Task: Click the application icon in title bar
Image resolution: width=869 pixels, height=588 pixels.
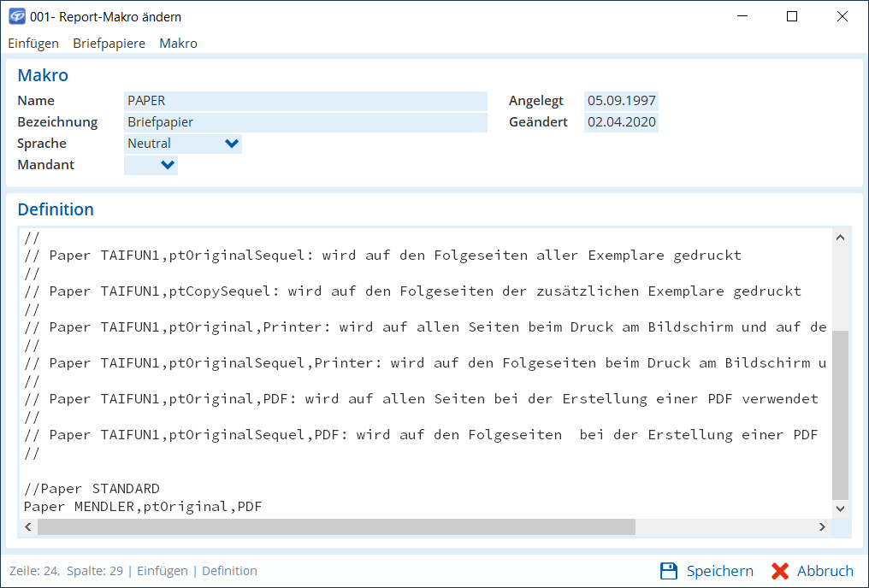Action: coord(16,16)
